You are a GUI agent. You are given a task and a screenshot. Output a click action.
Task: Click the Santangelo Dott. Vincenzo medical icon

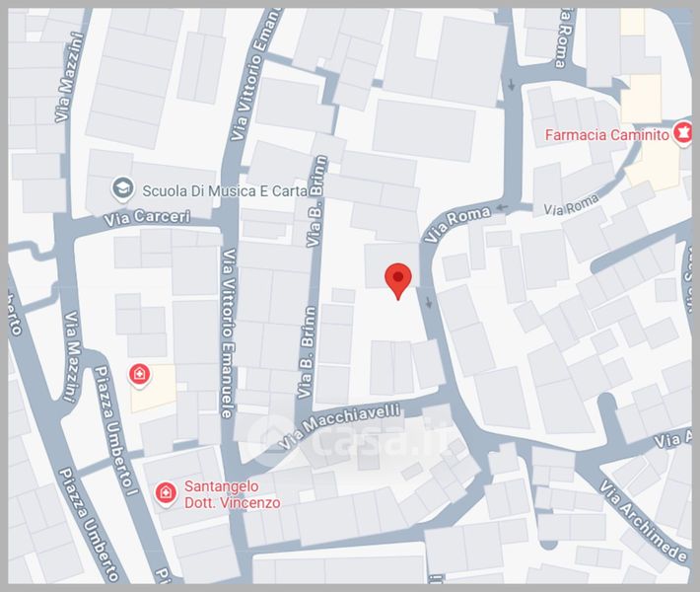[166, 493]
